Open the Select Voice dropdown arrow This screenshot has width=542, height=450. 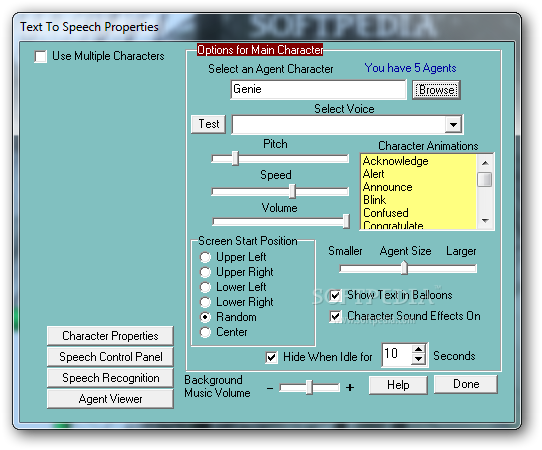[453, 124]
